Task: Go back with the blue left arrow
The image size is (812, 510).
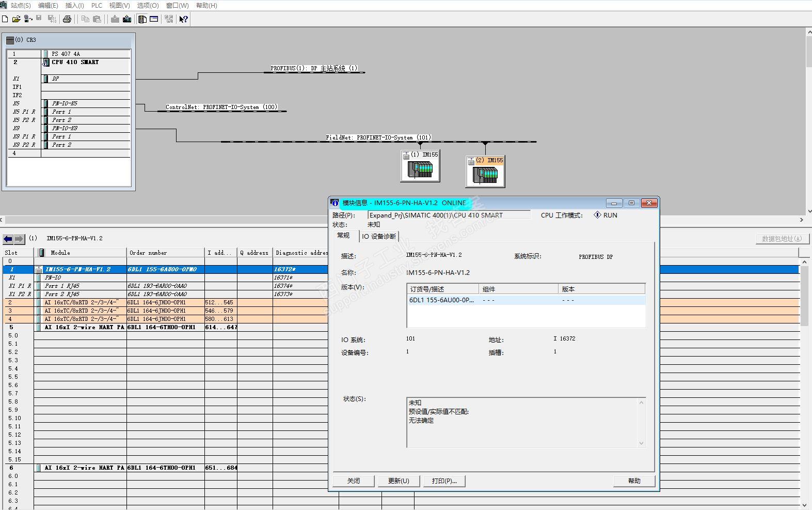Action: 8,239
